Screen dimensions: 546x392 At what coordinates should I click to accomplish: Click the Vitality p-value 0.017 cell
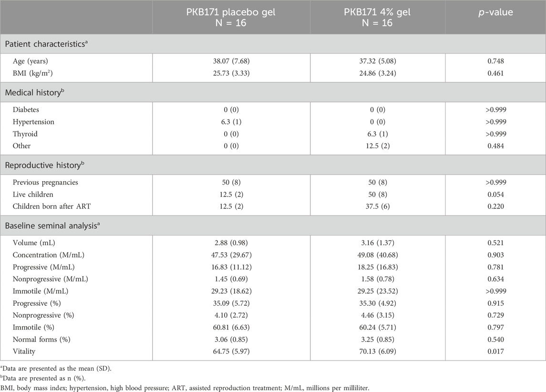point(495,352)
